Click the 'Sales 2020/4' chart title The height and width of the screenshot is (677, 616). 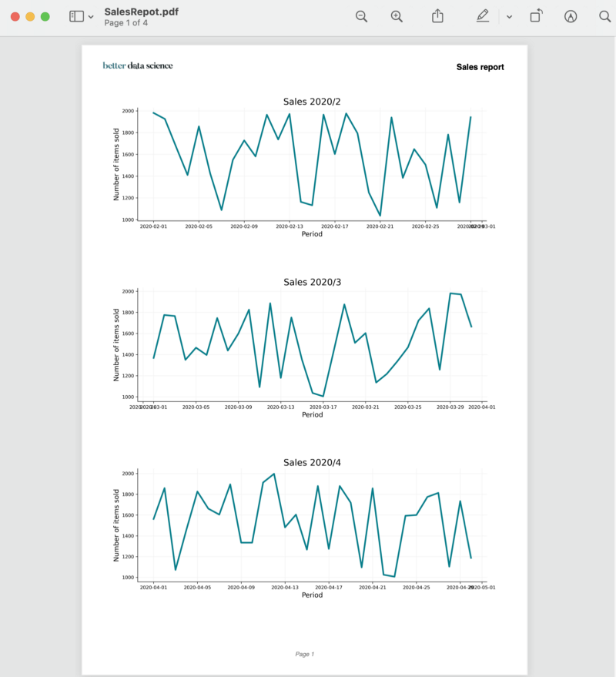(x=312, y=463)
